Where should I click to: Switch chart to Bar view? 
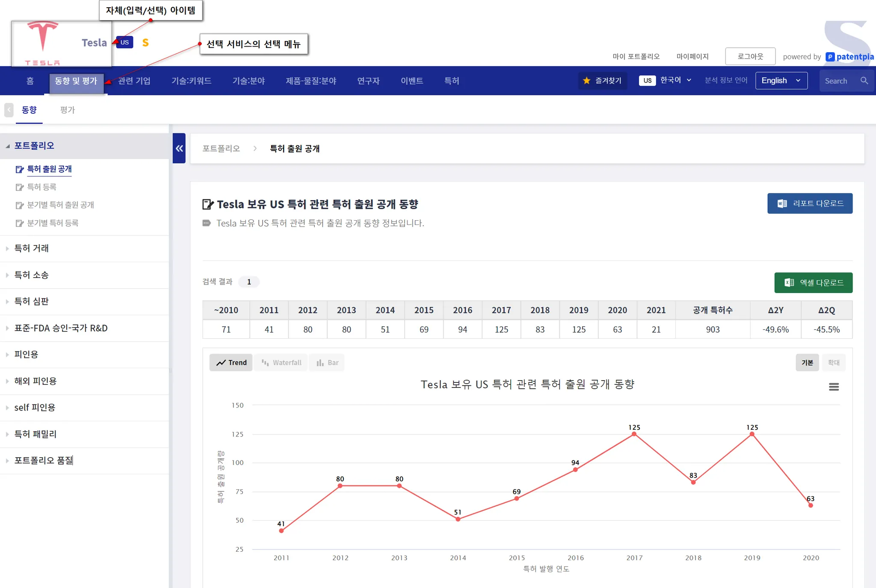click(x=327, y=363)
